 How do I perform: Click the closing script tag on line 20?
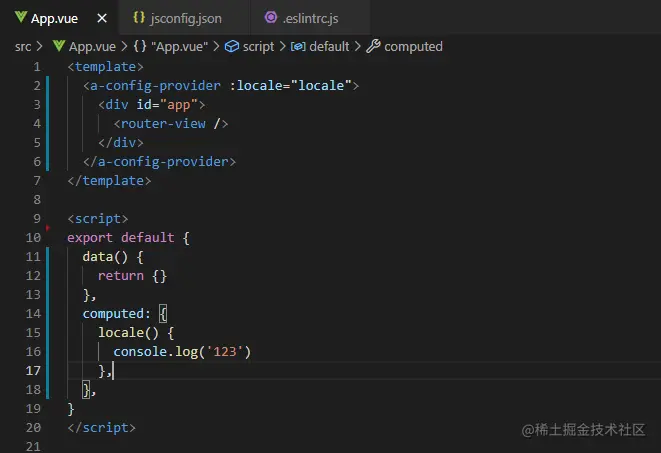coord(102,428)
